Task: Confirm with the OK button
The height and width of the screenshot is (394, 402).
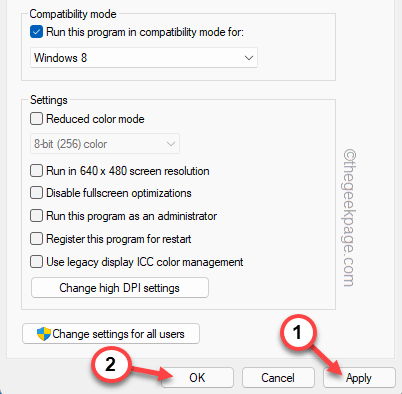Action: point(197,378)
